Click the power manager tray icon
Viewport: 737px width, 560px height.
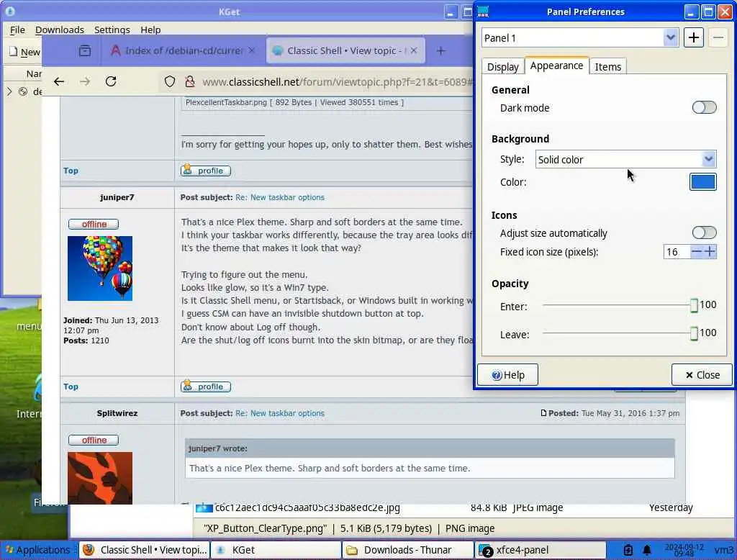[x=628, y=550]
